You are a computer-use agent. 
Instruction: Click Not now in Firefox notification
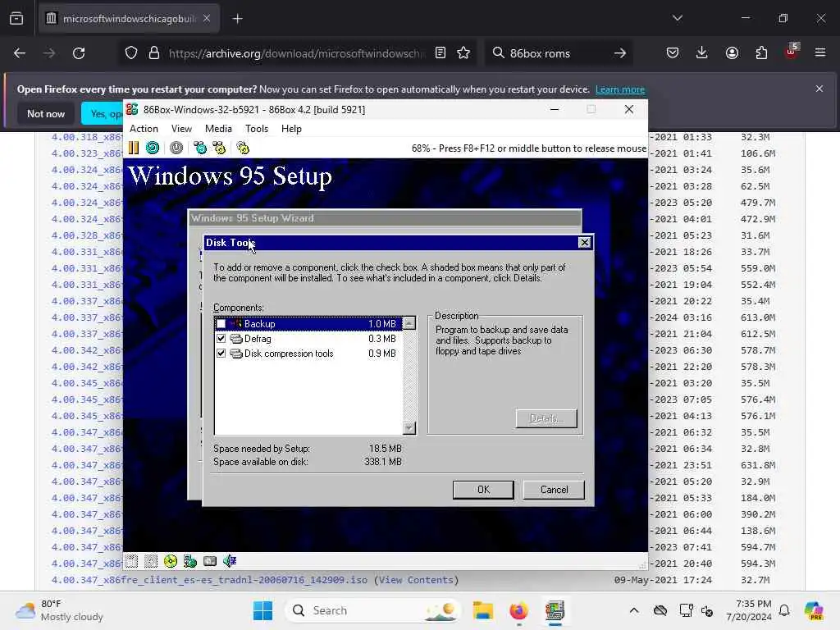pos(46,113)
